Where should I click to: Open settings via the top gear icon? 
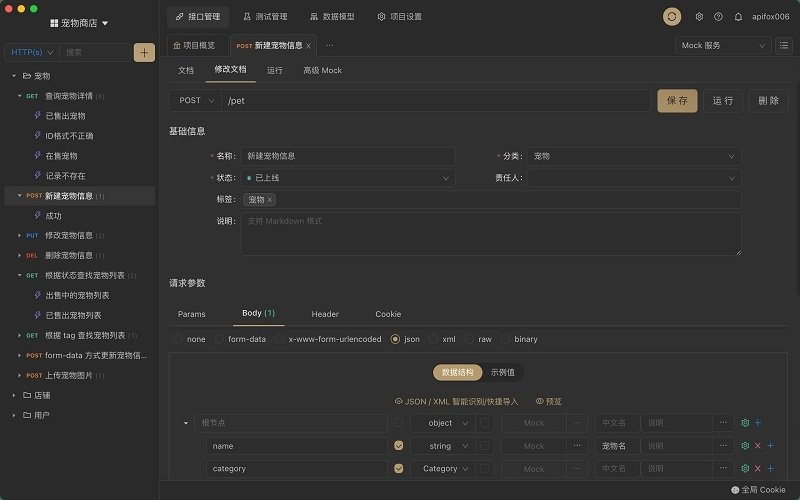699,17
